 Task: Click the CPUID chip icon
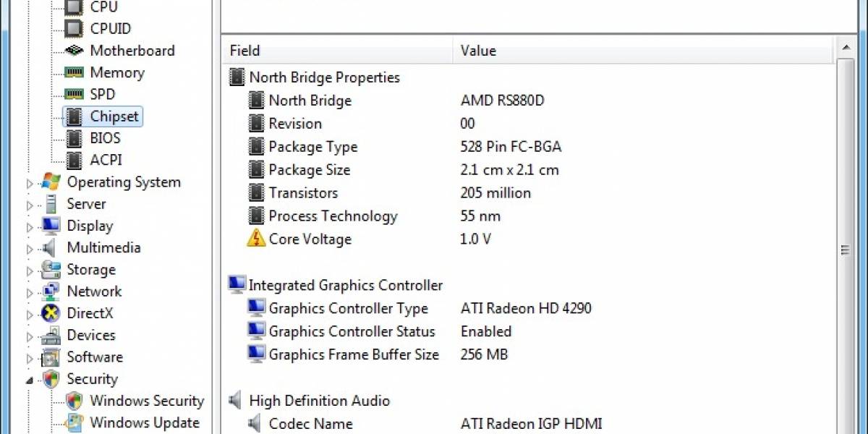point(74,29)
